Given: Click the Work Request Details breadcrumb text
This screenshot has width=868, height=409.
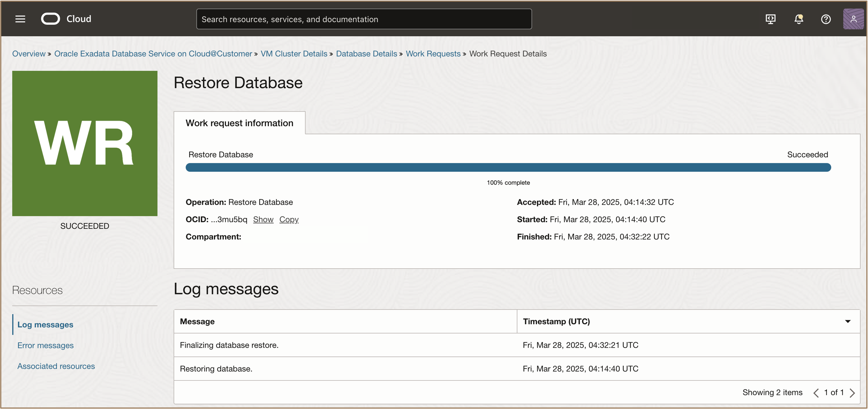Looking at the screenshot, I should (508, 54).
